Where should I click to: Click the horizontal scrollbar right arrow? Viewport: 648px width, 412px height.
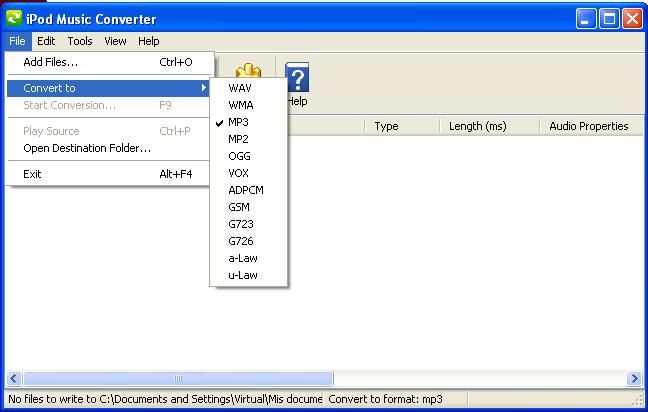(634, 379)
